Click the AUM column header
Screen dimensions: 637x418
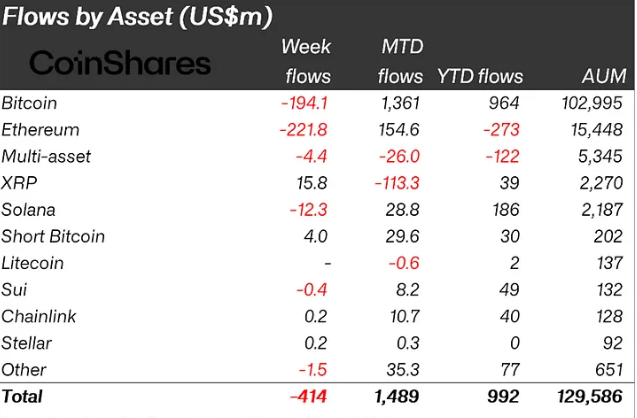point(604,75)
